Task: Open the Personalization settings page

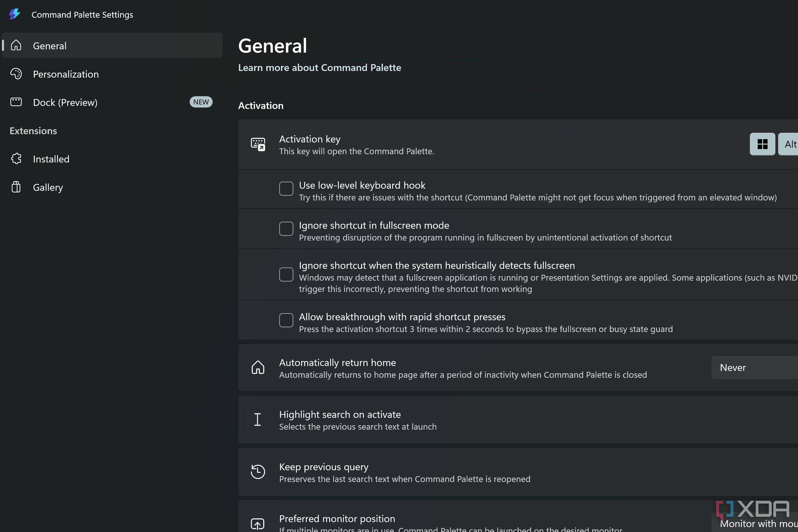Action: (112, 74)
